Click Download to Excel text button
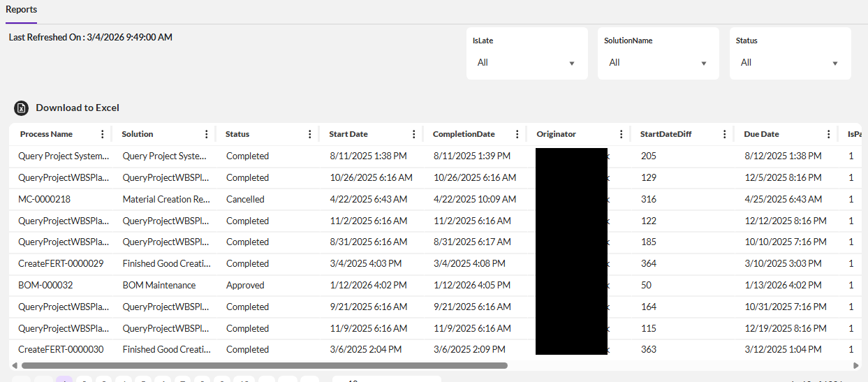 coord(78,108)
